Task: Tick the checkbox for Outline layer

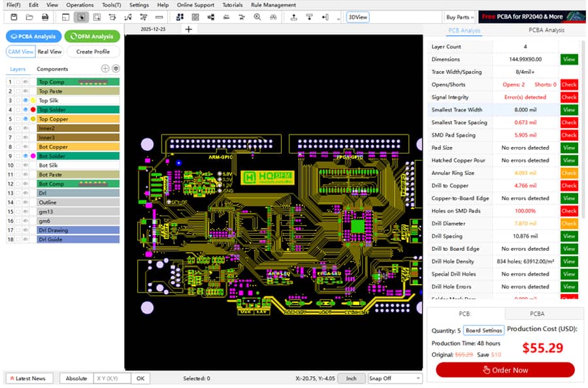Action: point(18,202)
